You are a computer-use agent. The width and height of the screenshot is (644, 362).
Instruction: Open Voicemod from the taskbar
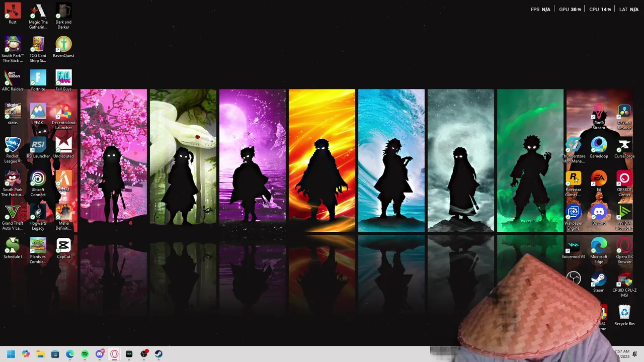point(129,354)
